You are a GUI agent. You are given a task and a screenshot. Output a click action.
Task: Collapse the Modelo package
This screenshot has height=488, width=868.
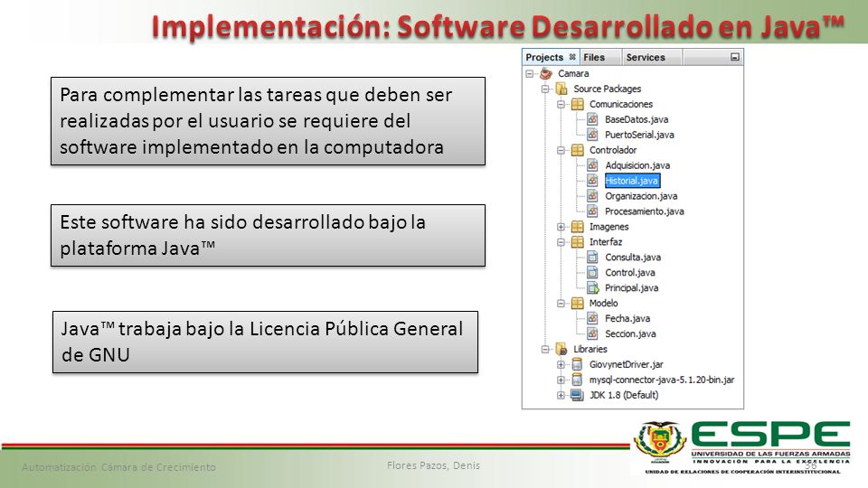pos(561,304)
